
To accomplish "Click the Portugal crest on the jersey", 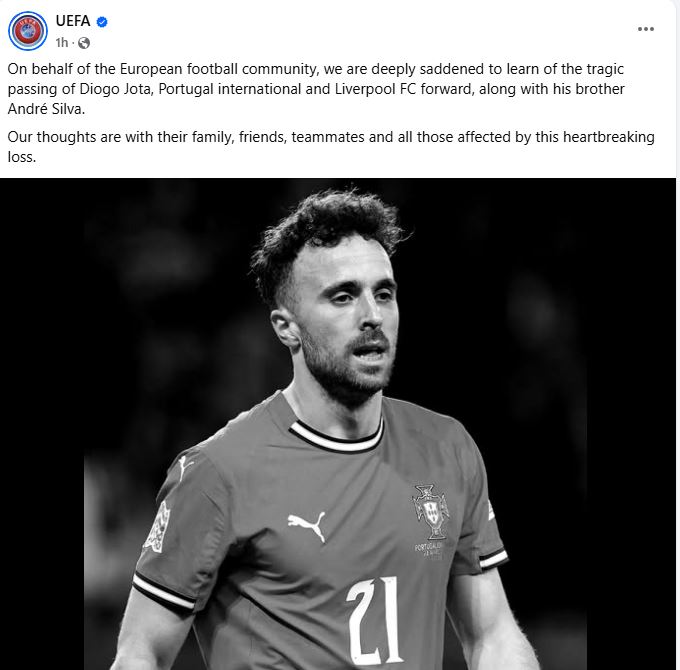I will pyautogui.click(x=430, y=512).
